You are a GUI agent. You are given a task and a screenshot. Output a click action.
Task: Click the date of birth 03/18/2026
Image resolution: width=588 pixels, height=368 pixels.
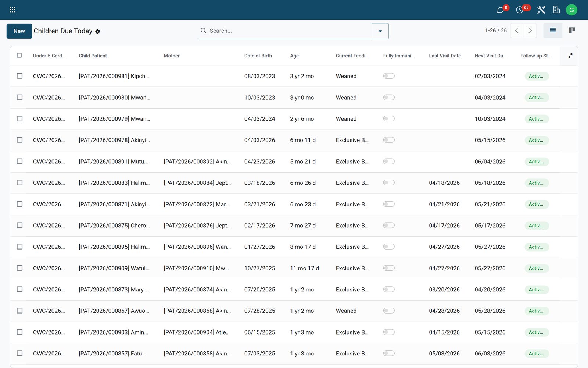pos(259,183)
